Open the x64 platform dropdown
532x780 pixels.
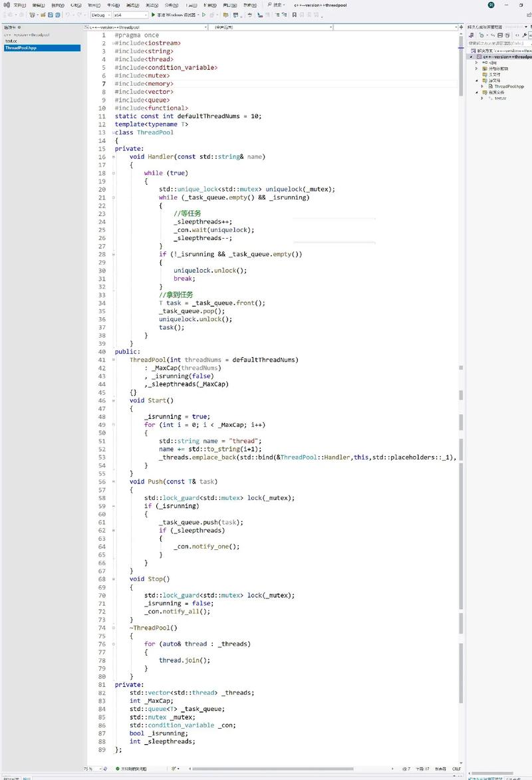click(x=130, y=15)
